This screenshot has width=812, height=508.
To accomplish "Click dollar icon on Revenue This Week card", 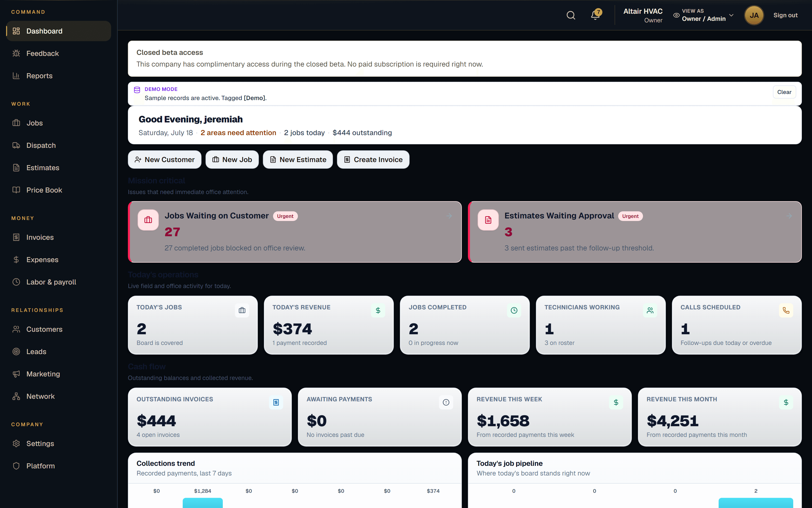I will coord(616,403).
